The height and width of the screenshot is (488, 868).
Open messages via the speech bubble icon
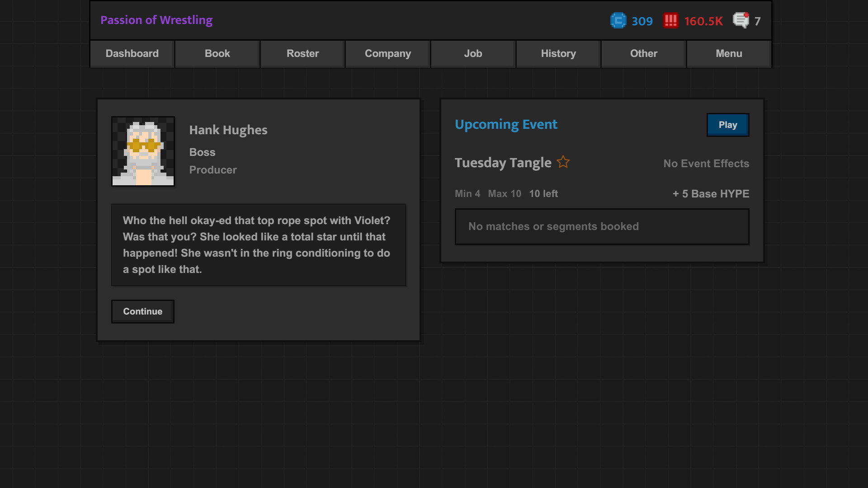tap(740, 20)
